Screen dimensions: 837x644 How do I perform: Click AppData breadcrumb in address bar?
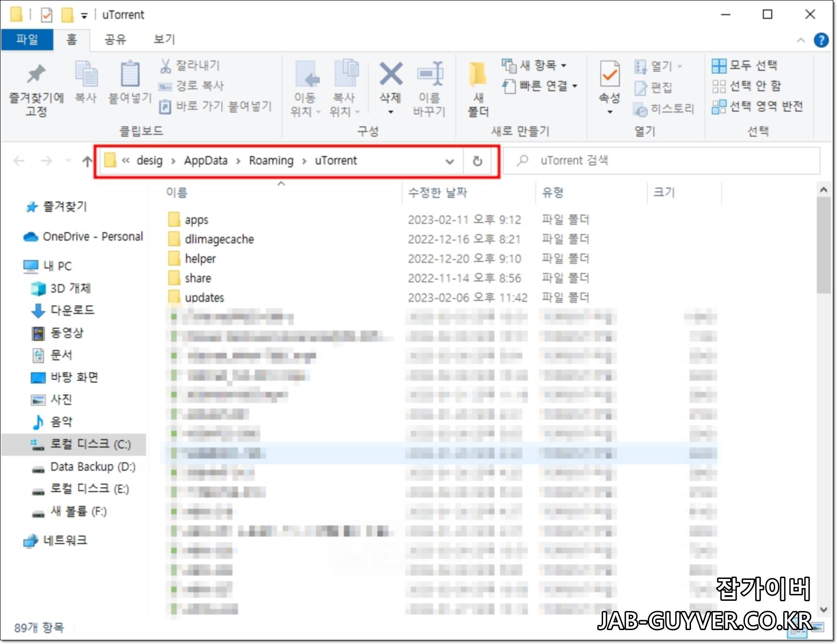206,161
